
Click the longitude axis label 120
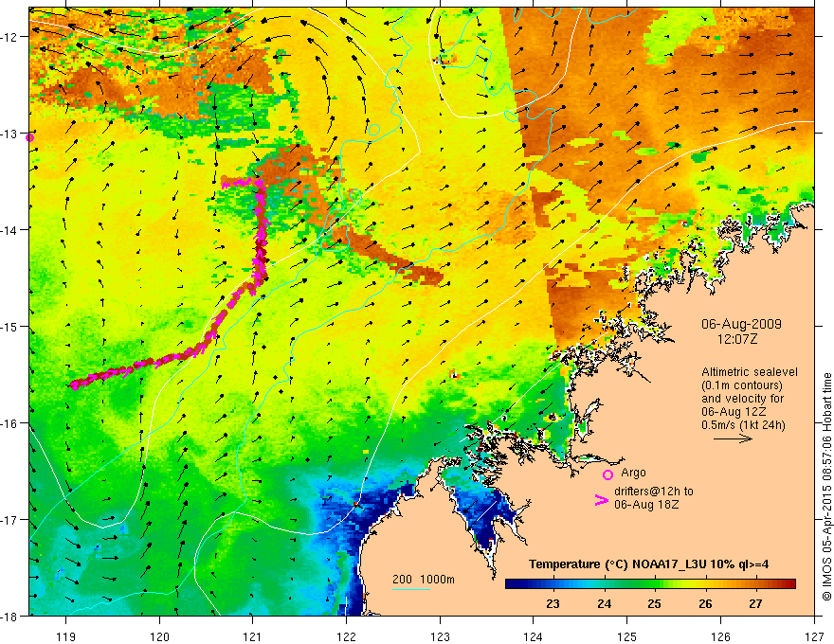coord(159,636)
